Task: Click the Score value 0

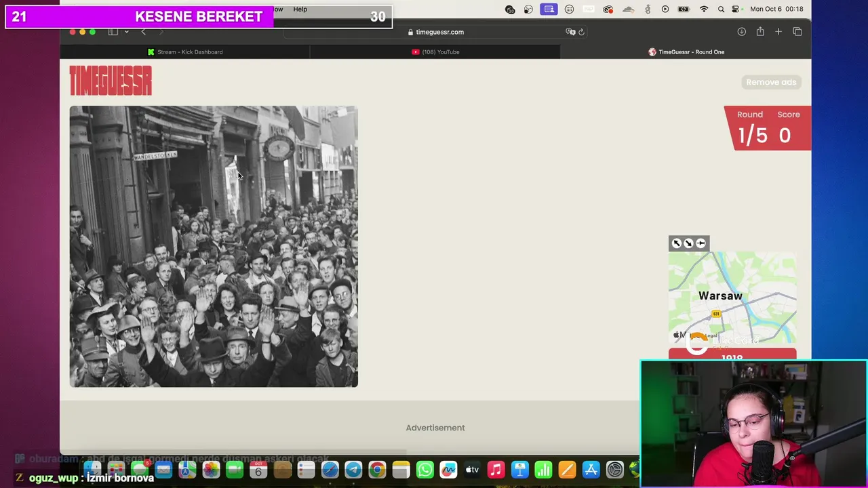Action: pyautogui.click(x=785, y=136)
